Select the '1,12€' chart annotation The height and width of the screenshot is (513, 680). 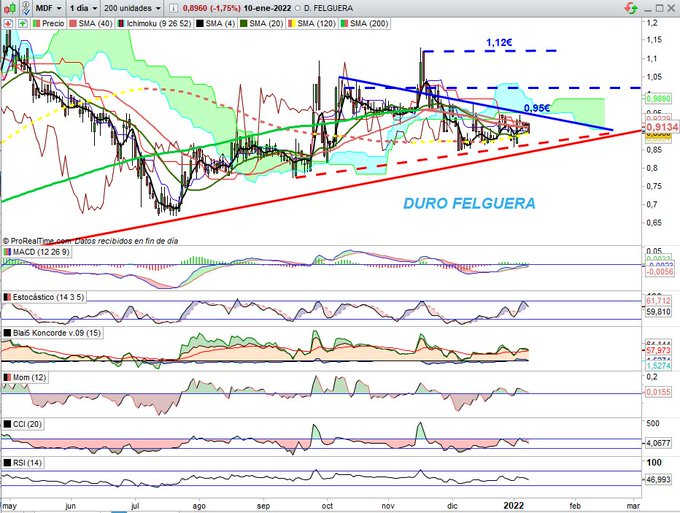coord(499,42)
